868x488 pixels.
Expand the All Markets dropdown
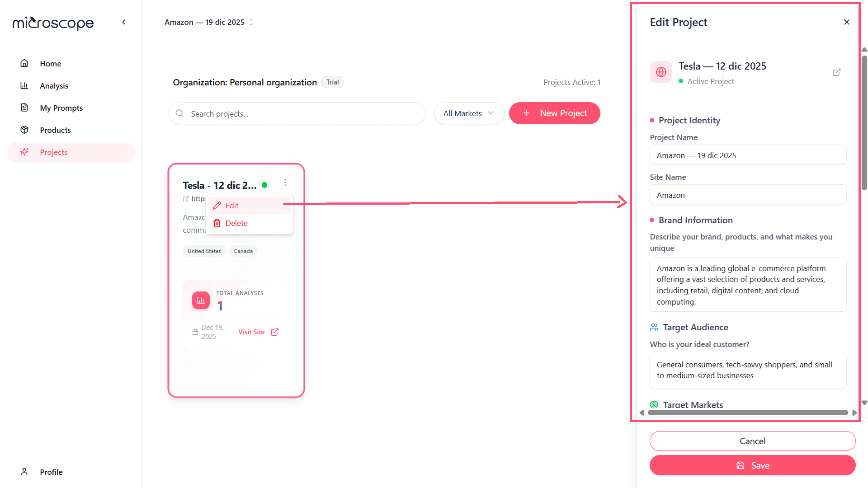coord(468,113)
